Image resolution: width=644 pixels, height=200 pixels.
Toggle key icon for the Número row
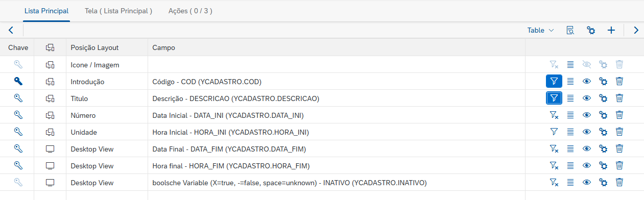pyautogui.click(x=18, y=115)
